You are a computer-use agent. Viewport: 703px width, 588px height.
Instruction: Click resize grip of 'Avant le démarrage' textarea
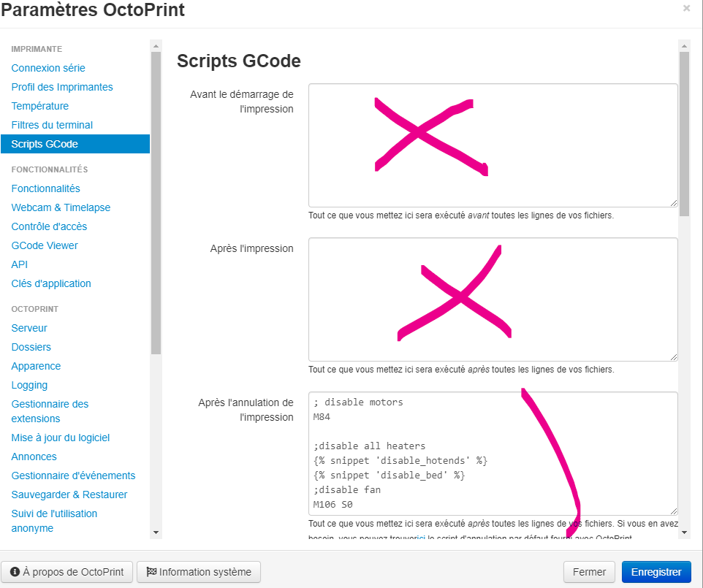pyautogui.click(x=674, y=203)
